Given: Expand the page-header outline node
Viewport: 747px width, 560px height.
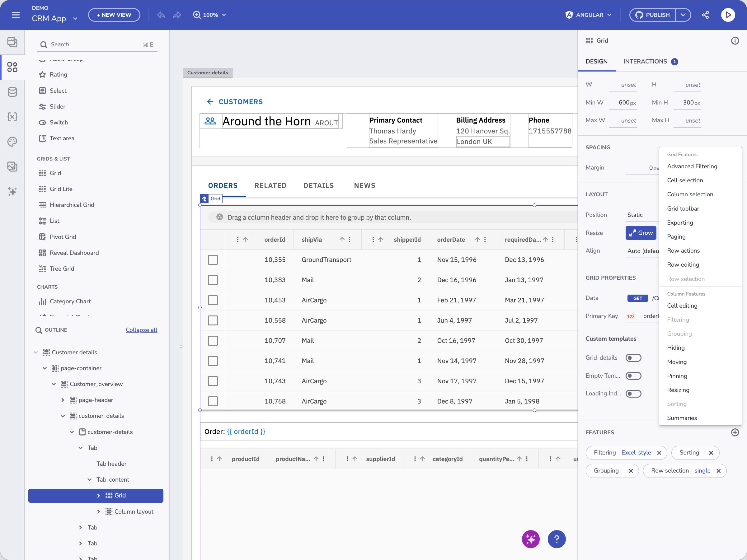Looking at the screenshot, I should pos(63,400).
